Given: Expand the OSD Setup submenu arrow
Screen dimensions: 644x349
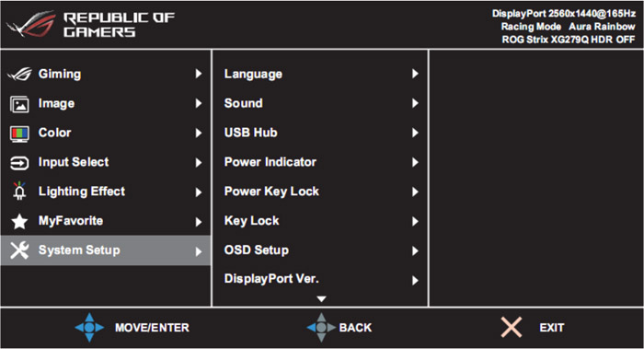Looking at the screenshot, I should (x=415, y=250).
